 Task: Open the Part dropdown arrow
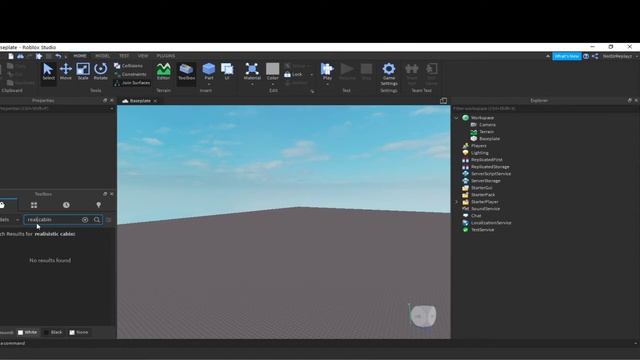coord(209,84)
